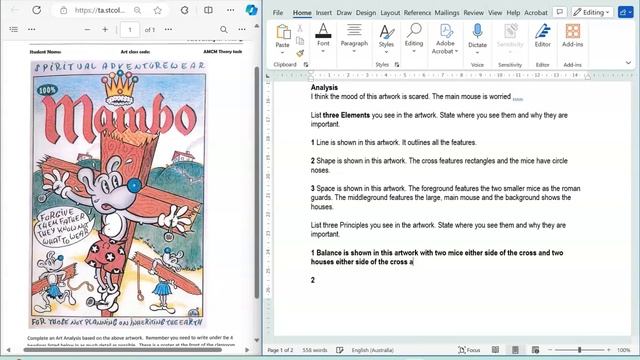640x360 pixels.
Task: Open the Comments pane button
Action: pyautogui.click(x=560, y=12)
